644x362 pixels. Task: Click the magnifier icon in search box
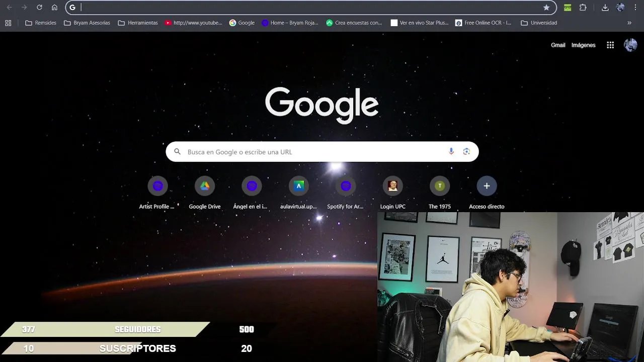(x=177, y=152)
